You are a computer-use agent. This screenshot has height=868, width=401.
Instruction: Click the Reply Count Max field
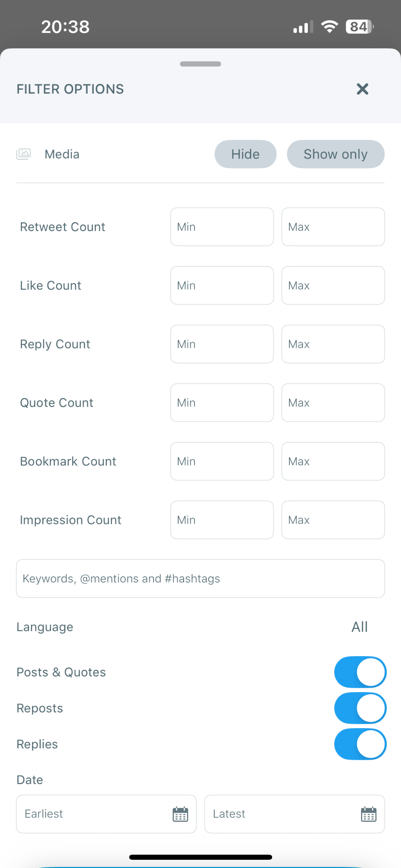(333, 344)
